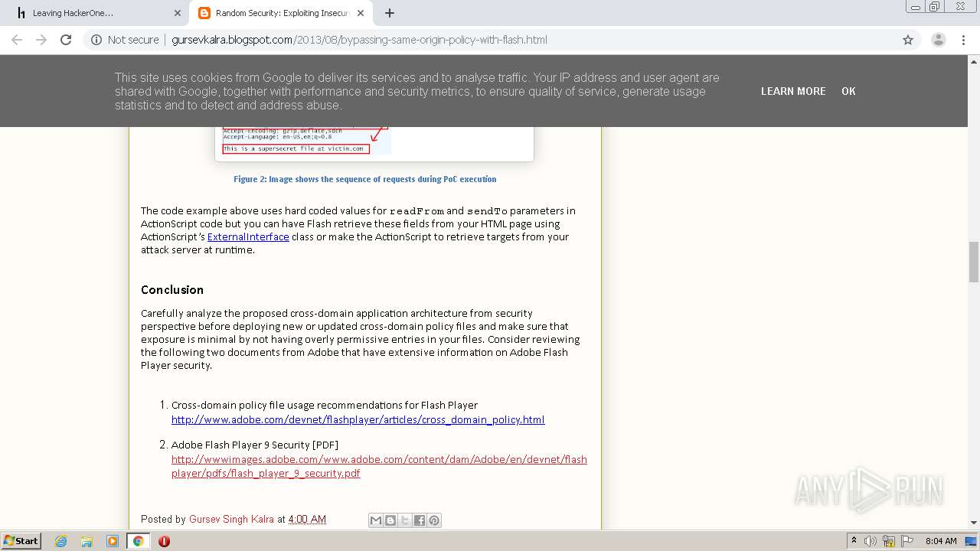The height and width of the screenshot is (551, 980).
Task: Click the Figure 2 caption text
Action: [365, 179]
